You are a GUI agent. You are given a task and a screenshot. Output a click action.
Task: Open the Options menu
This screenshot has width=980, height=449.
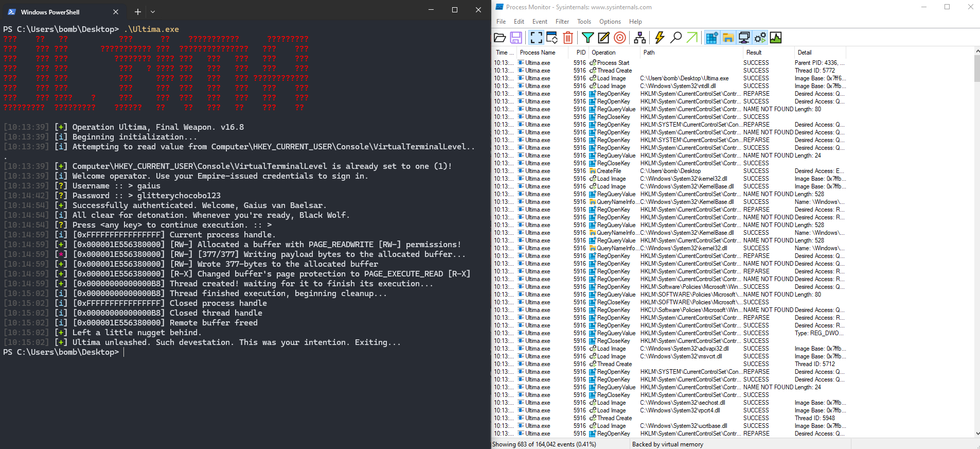[x=610, y=22]
